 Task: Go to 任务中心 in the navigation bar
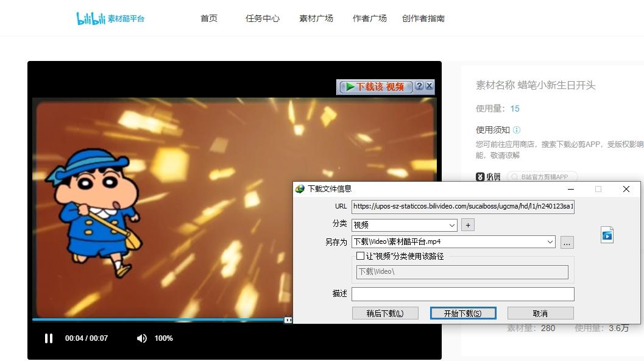coord(263,18)
